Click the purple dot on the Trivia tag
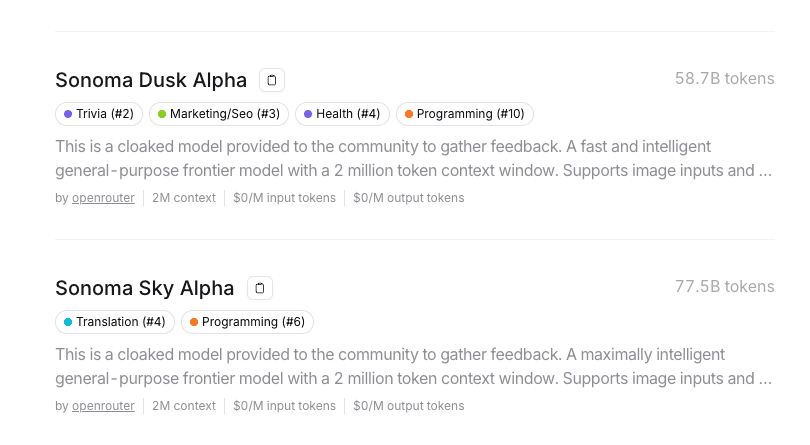Image resolution: width=810 pixels, height=445 pixels. pyautogui.click(x=68, y=114)
